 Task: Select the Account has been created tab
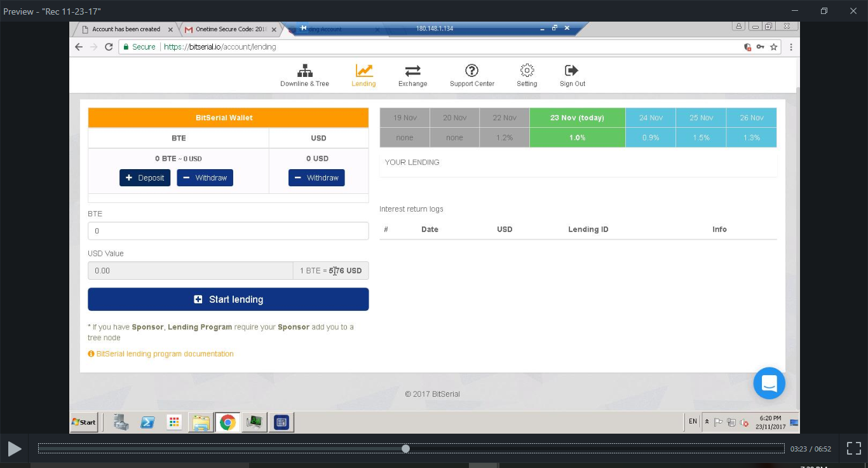click(125, 29)
